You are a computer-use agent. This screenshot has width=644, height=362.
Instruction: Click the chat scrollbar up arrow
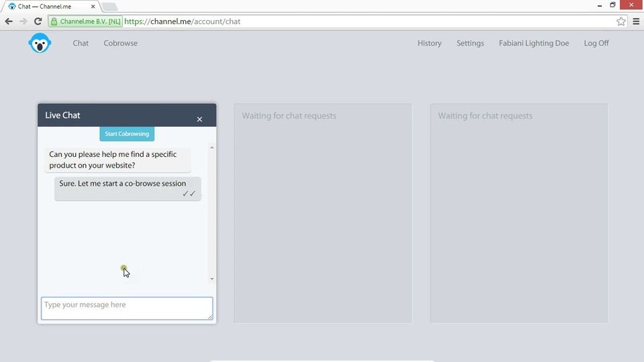coord(212,147)
